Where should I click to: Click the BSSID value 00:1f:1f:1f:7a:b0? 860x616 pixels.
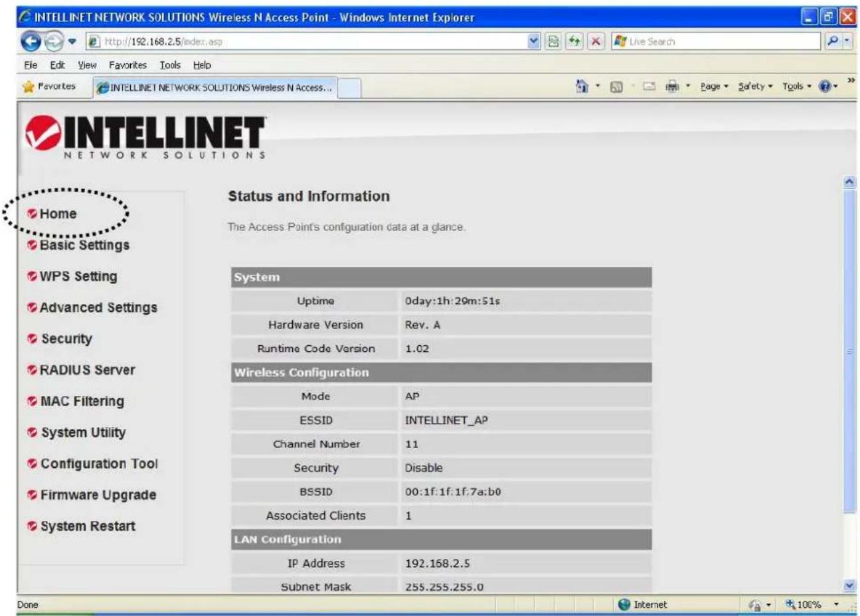coord(453,492)
